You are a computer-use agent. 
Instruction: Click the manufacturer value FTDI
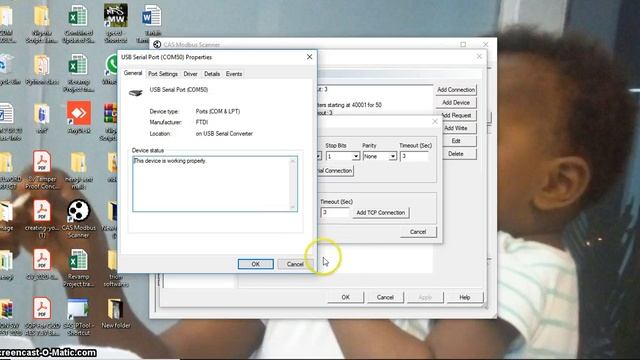[202, 122]
